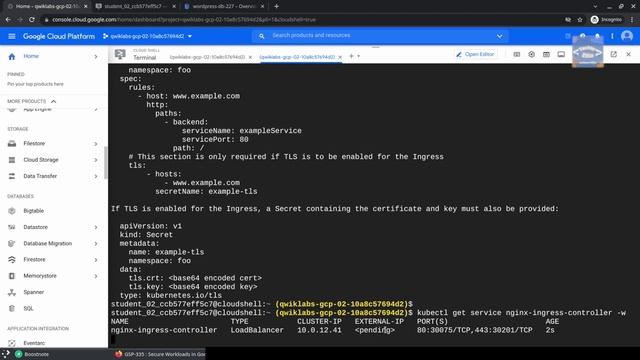Collapse the MORE PRODUCTS section
640x360 pixels.
coord(53,101)
